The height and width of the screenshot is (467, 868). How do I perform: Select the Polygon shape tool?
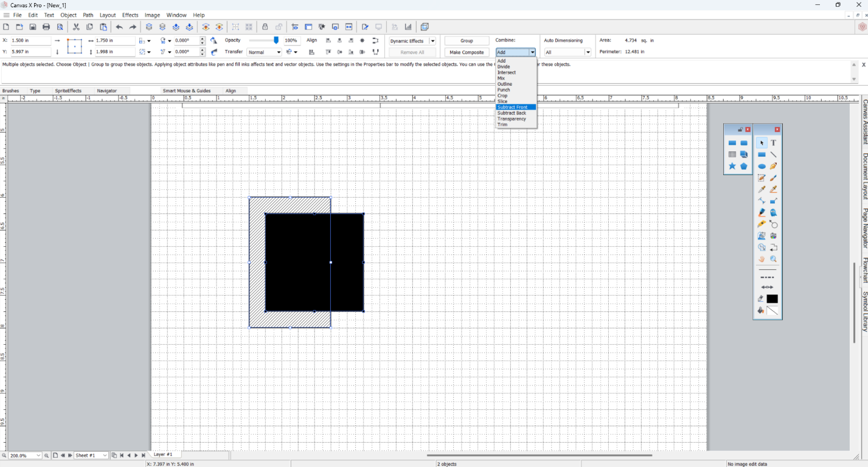pos(743,165)
